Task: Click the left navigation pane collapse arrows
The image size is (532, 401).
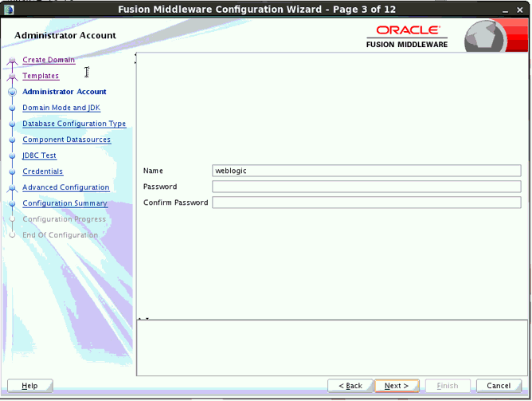Action: [x=135, y=58]
